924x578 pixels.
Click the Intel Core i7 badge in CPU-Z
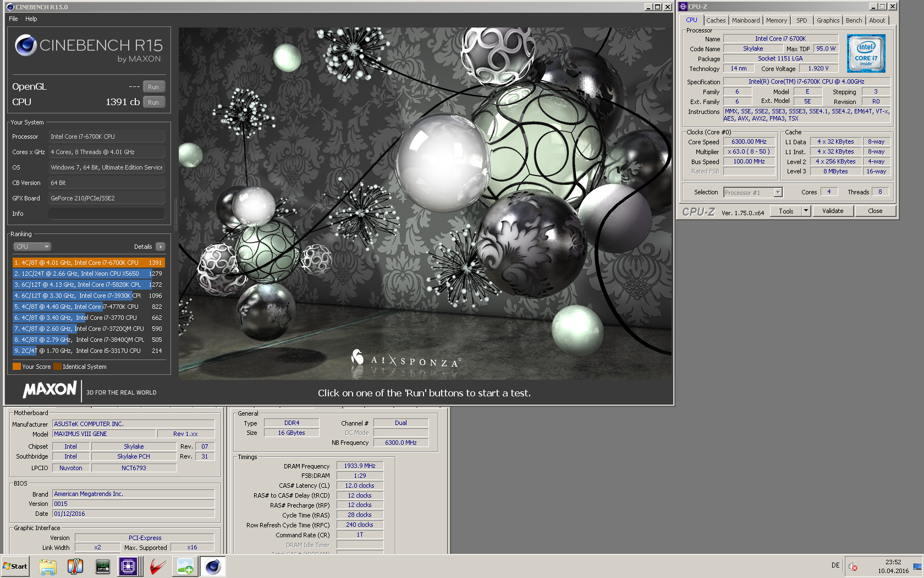click(866, 53)
